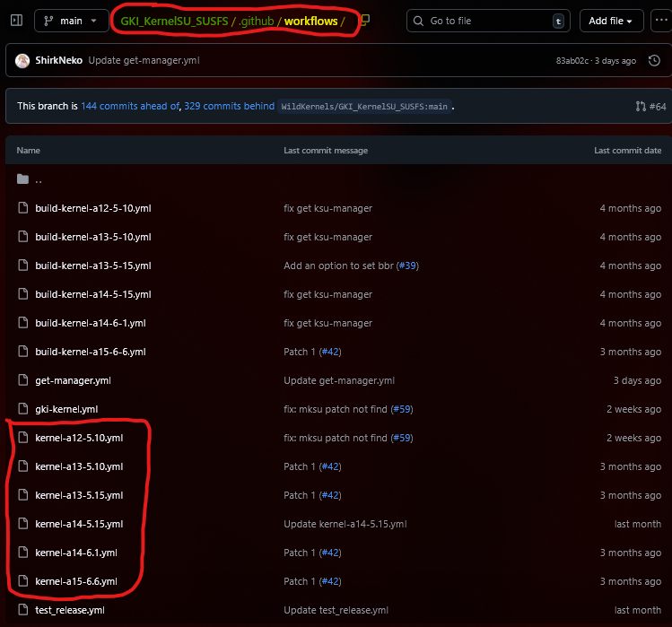Image resolution: width=672 pixels, height=627 pixels.
Task: Click the parent directory folder icon
Action: 23,179
